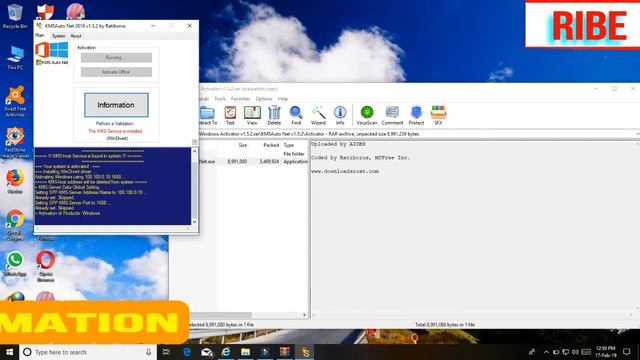Click the WinRAR taskbar icon
Screen dimensions: 640x360
point(284,352)
